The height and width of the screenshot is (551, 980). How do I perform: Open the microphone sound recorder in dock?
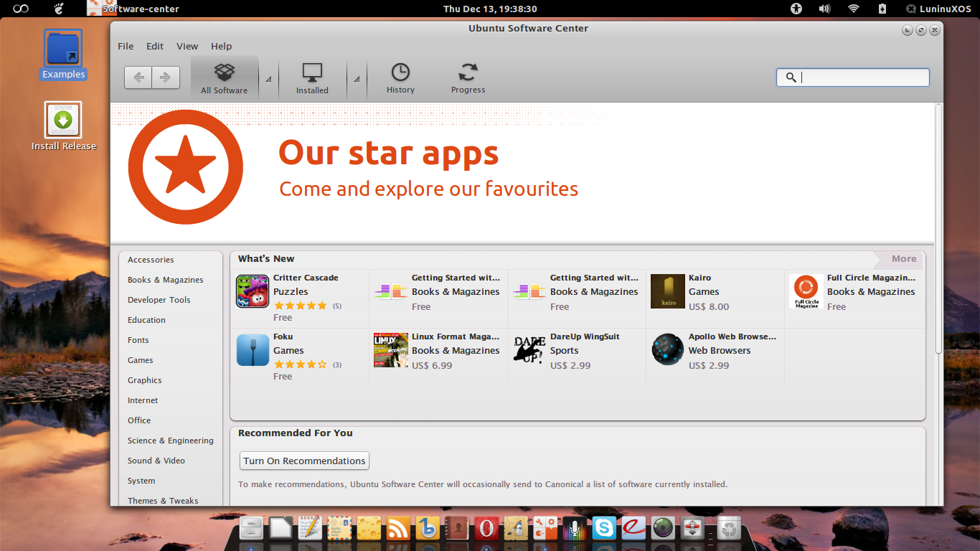[575, 528]
